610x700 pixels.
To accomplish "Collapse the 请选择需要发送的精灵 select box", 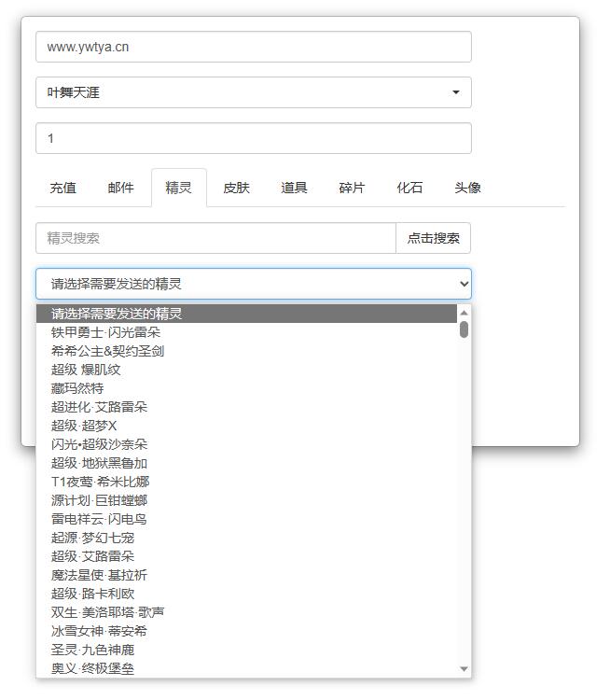I will point(254,284).
